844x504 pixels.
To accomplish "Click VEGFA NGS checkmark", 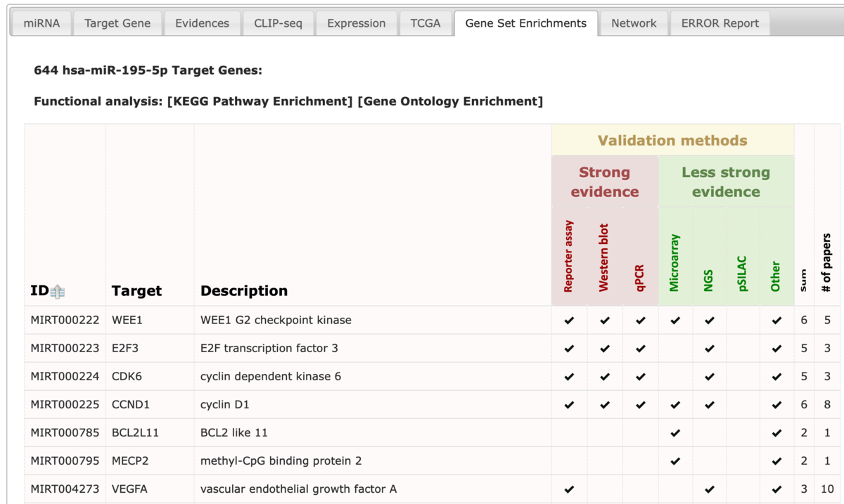I will coord(710,489).
